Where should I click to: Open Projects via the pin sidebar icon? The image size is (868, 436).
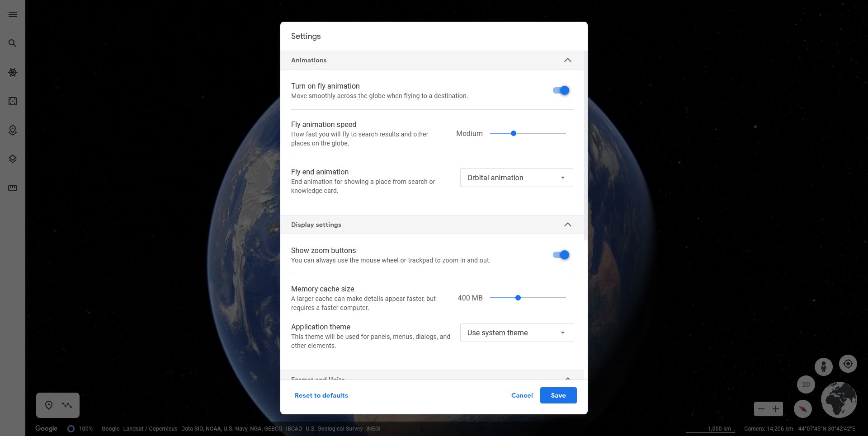12,130
